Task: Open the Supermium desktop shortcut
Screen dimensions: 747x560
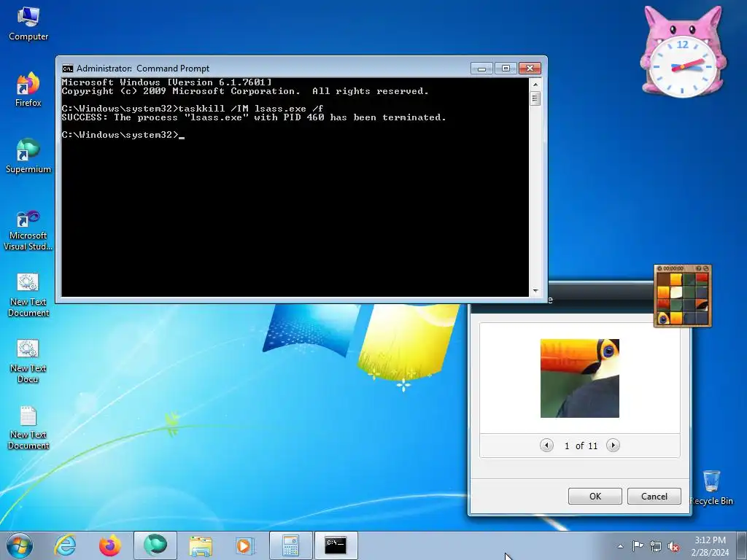Action: click(x=28, y=156)
